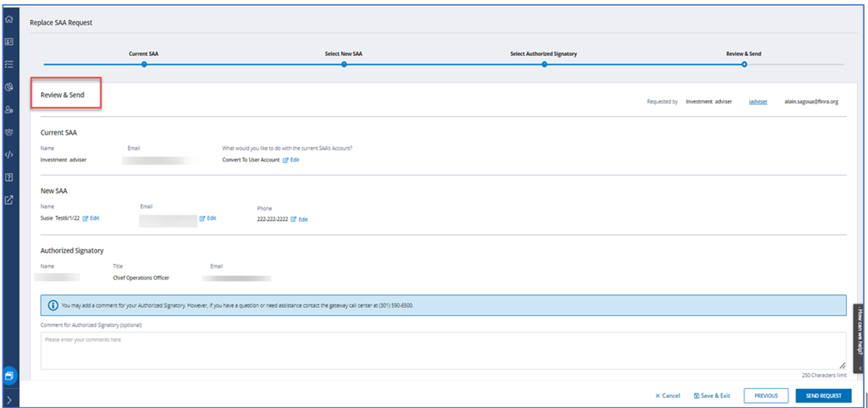This screenshot has width=868, height=408.
Task: Click the user management sidebar icon
Action: pyautogui.click(x=9, y=110)
